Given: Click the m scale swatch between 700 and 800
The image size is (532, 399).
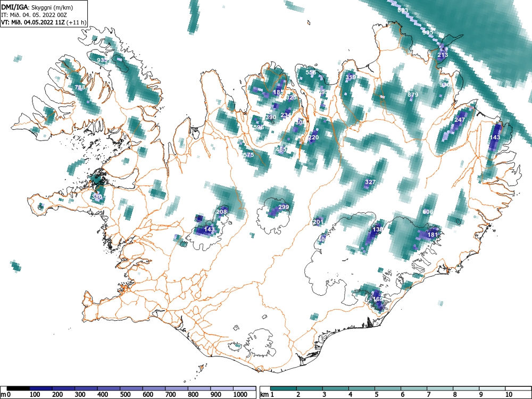Looking at the screenshot, I should tap(177, 388).
